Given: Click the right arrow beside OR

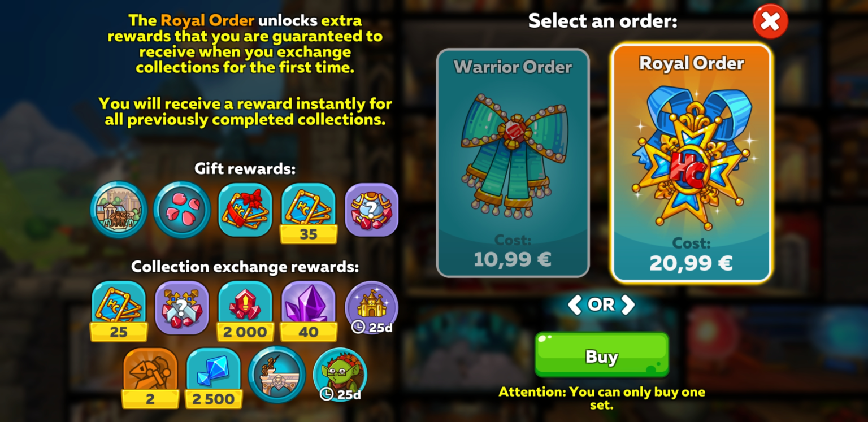Looking at the screenshot, I should [627, 304].
